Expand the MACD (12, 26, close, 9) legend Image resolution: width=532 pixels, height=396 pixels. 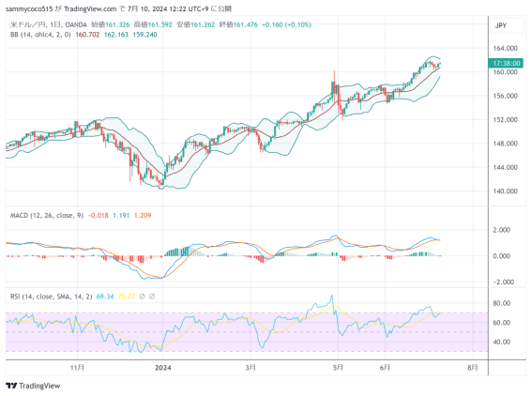(x=47, y=216)
